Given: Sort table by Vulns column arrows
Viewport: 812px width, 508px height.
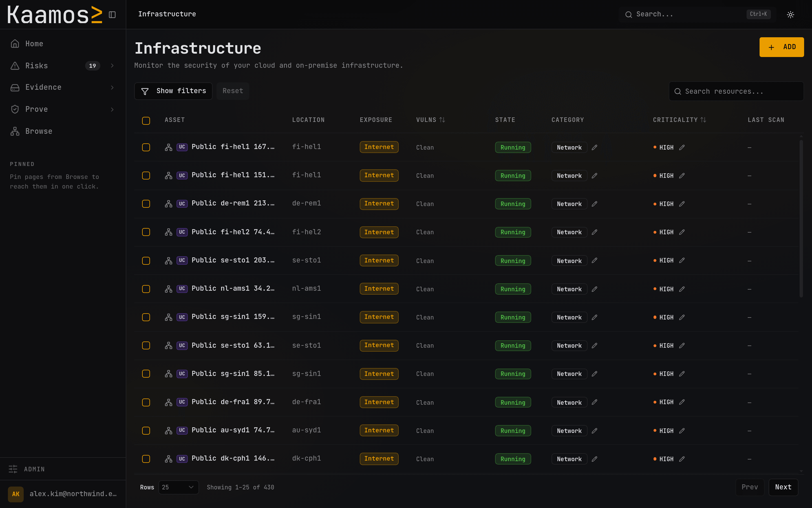Looking at the screenshot, I should [442, 120].
